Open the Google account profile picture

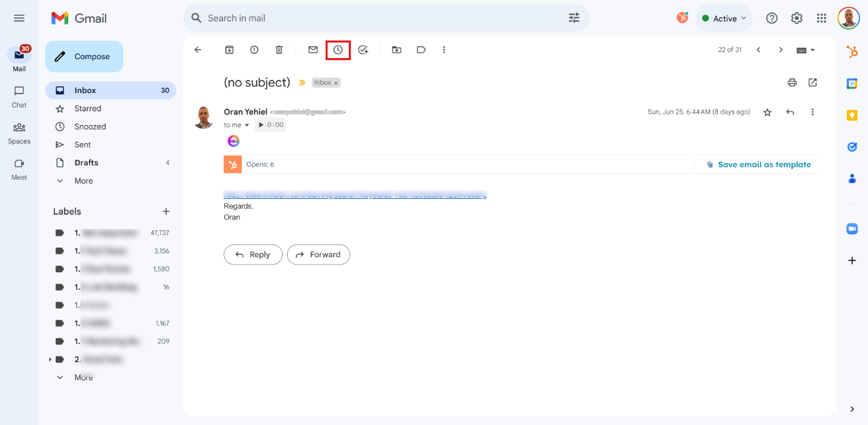coord(849,18)
